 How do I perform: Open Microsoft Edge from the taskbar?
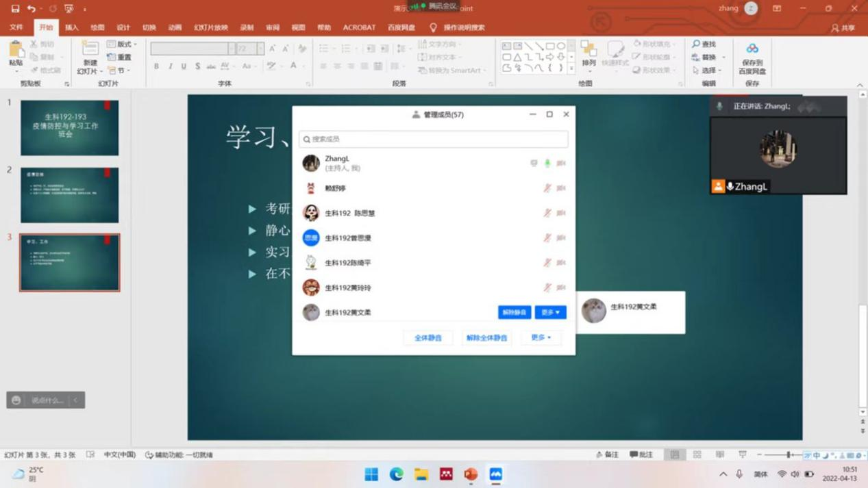coord(396,474)
